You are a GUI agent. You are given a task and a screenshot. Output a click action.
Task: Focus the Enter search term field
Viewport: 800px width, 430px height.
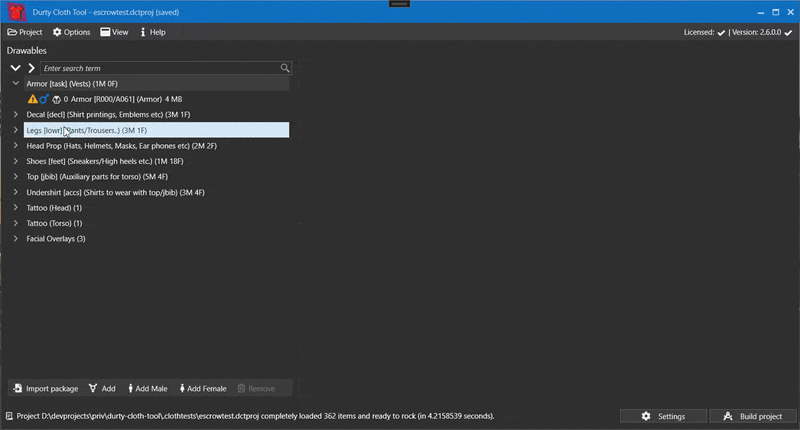pos(160,68)
